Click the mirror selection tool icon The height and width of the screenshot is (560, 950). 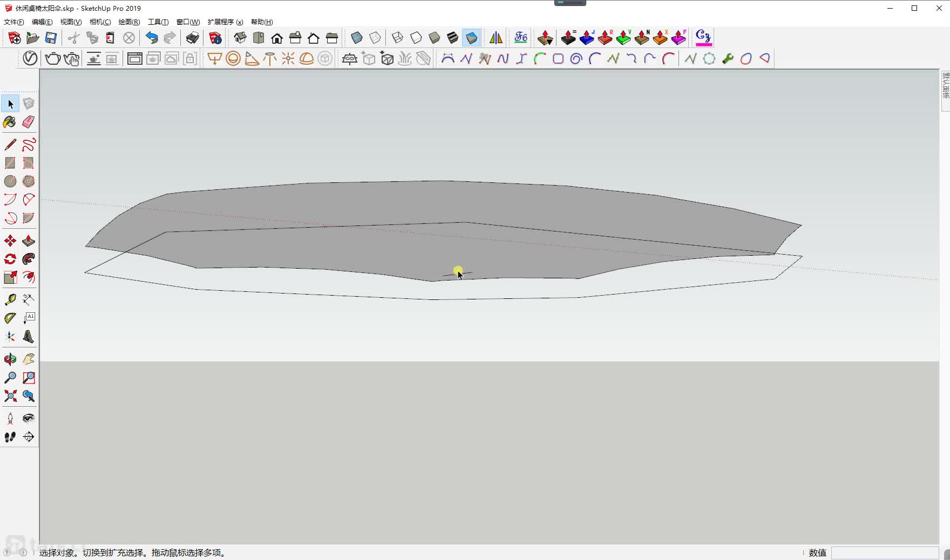[496, 38]
